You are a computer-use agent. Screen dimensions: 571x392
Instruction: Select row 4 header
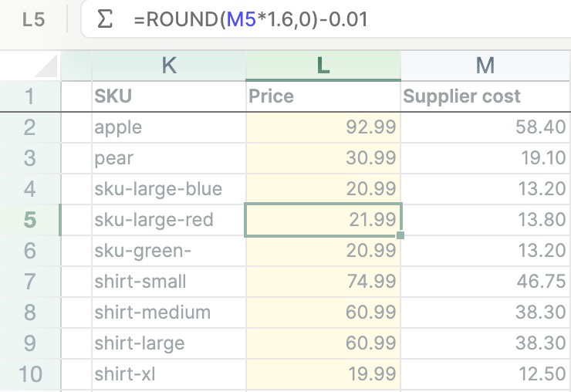30,189
